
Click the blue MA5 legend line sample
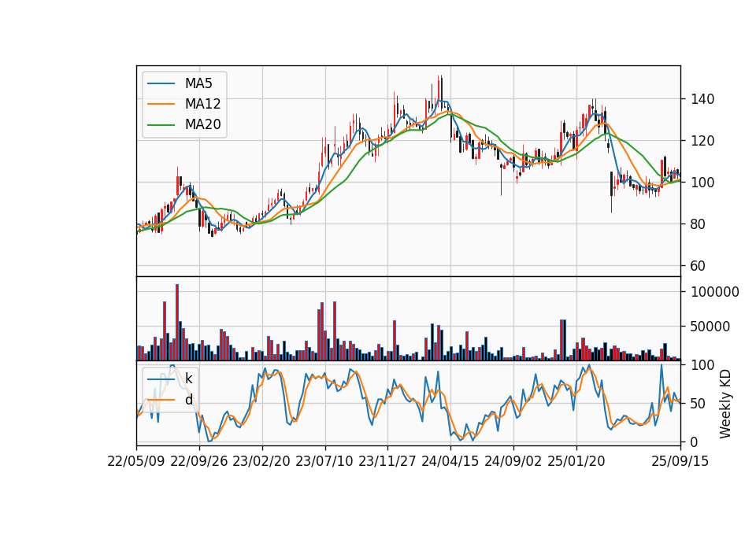click(x=161, y=83)
